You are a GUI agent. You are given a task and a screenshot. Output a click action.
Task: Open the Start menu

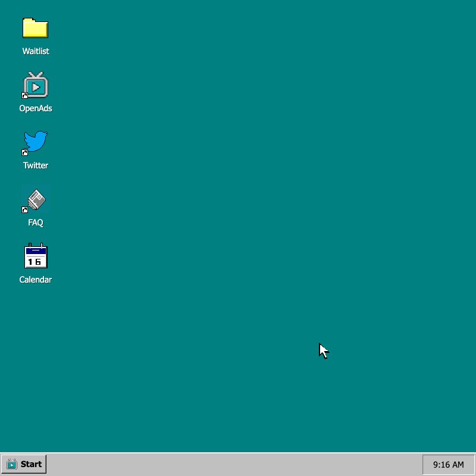tap(24, 464)
